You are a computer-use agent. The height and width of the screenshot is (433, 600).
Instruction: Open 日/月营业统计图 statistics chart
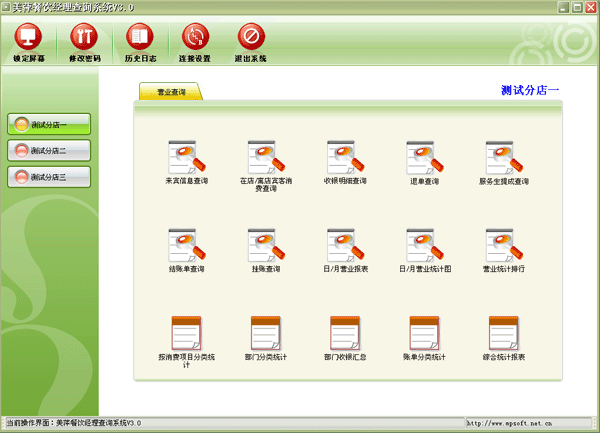[x=423, y=246]
